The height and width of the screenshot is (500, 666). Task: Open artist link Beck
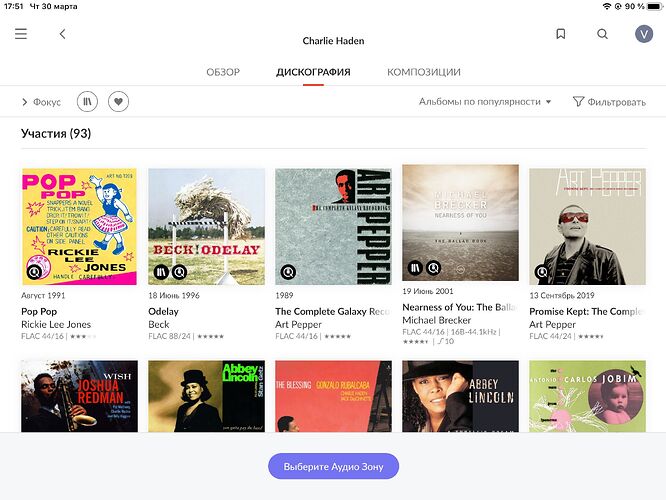tap(159, 325)
